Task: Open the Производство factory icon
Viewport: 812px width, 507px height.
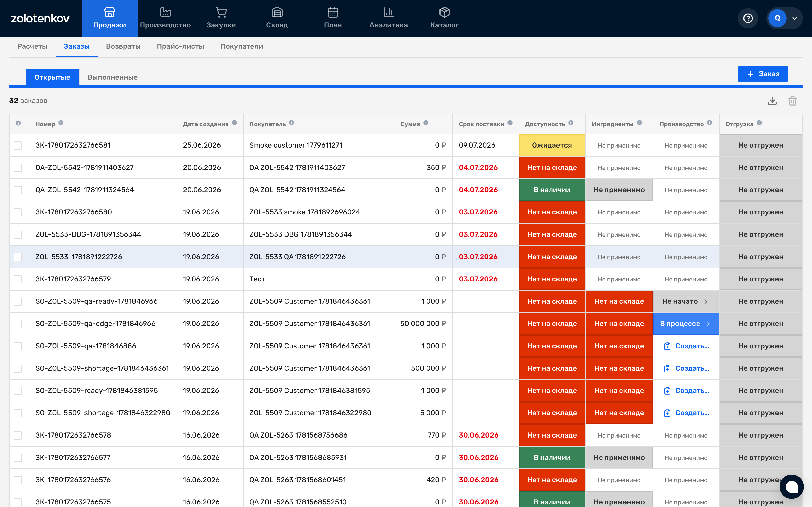Action: tap(165, 12)
